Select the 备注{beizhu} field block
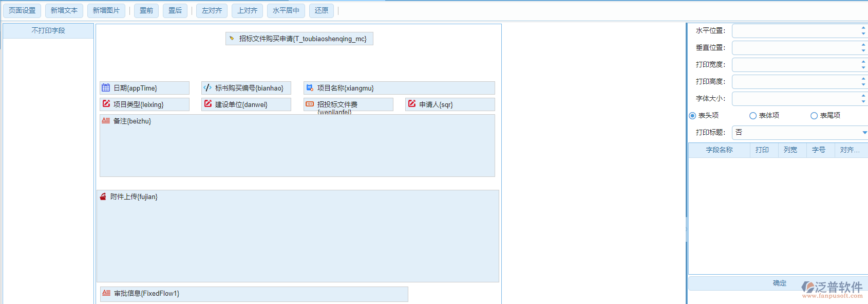The width and height of the screenshot is (868, 304). click(297, 146)
